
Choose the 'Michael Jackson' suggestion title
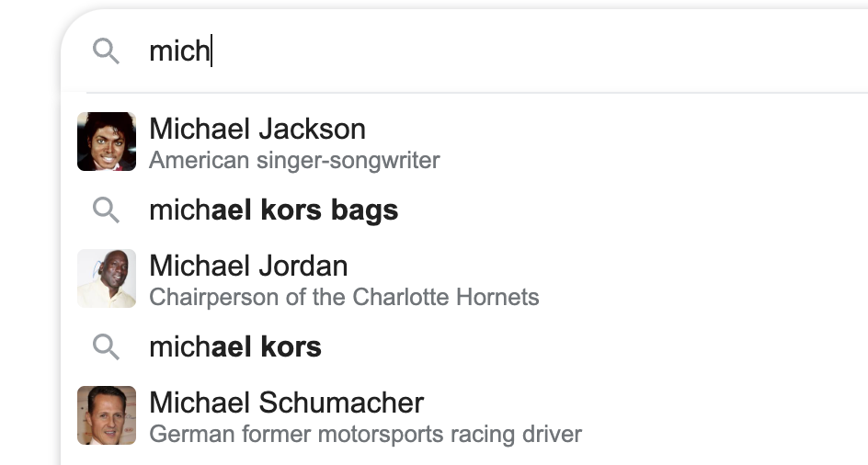257,129
